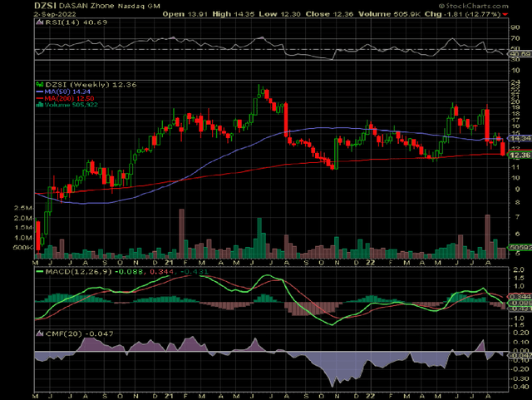Click the 2.5M label on the volume scale
This screenshot has height=400, width=532.
click(x=23, y=208)
